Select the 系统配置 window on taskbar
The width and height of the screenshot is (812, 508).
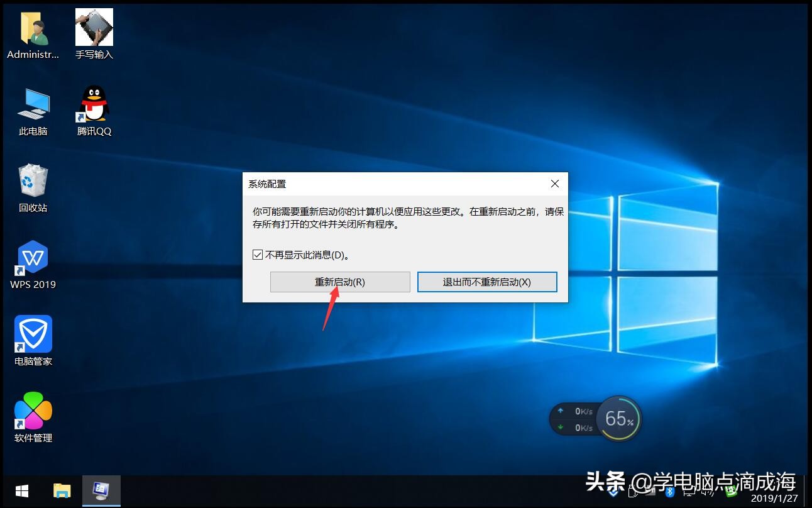101,490
